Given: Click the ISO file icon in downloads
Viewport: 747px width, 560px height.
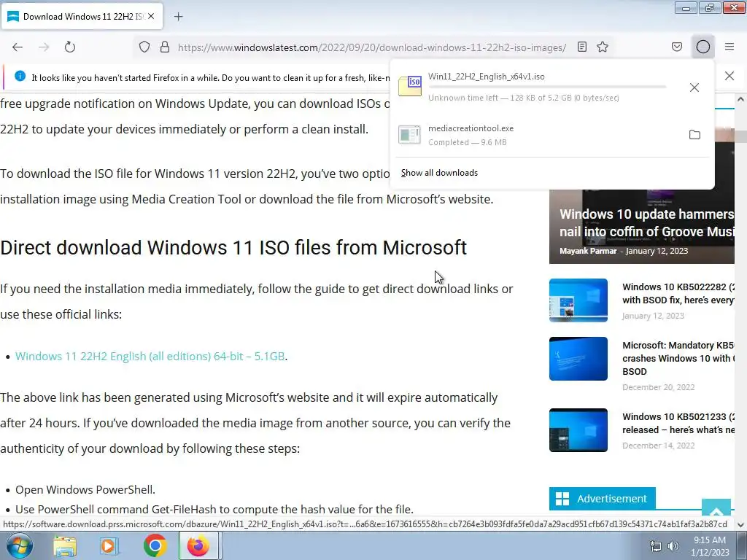Looking at the screenshot, I should 410,86.
